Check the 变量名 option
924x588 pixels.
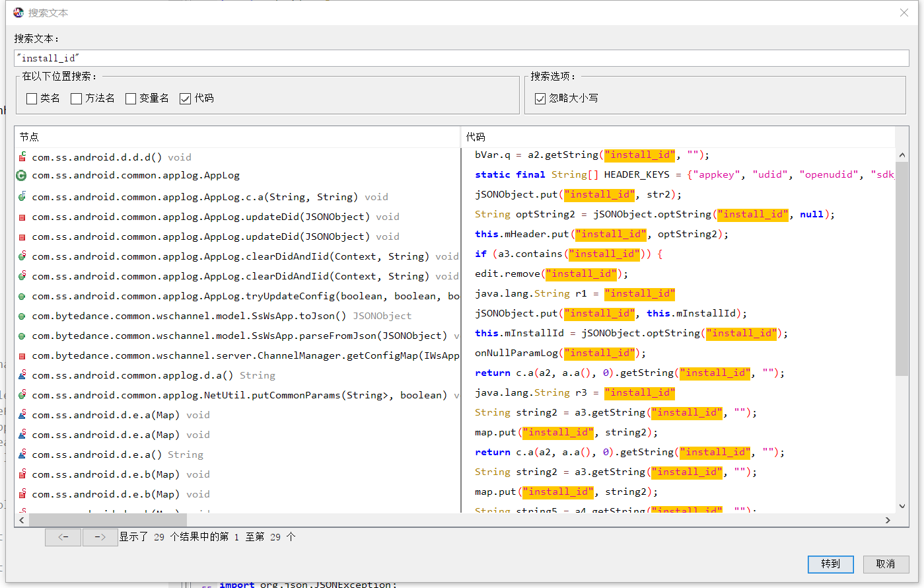coord(131,98)
